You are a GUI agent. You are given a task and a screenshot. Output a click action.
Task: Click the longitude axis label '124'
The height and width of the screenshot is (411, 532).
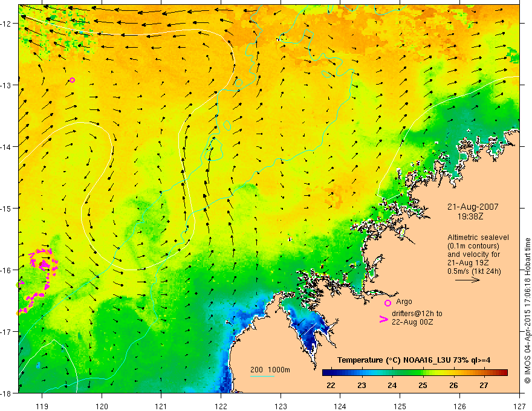click(340, 406)
